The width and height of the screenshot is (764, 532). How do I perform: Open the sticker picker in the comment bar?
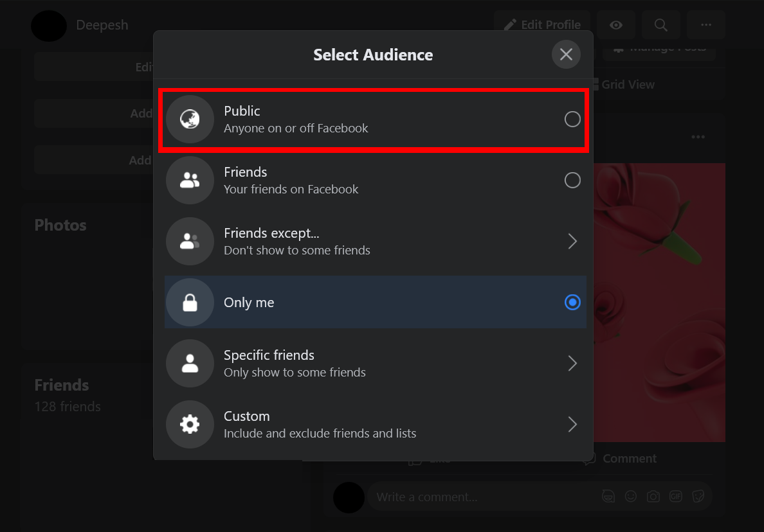[x=698, y=496]
